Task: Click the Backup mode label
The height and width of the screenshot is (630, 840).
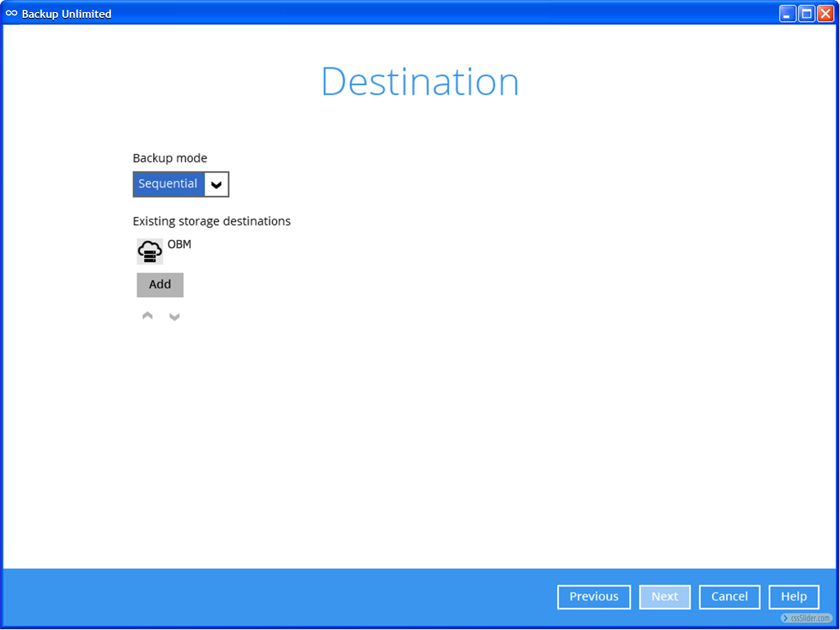Action: click(x=170, y=158)
